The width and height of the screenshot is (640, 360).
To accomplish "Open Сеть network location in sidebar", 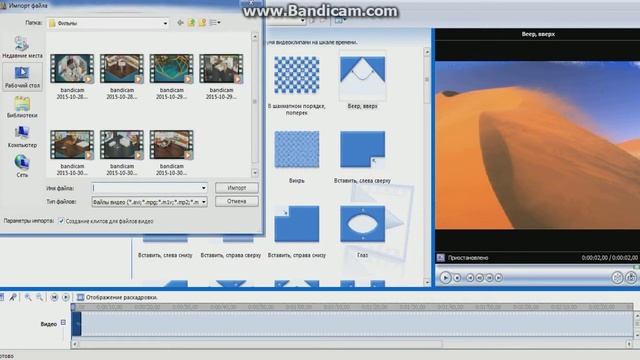I will point(22,166).
